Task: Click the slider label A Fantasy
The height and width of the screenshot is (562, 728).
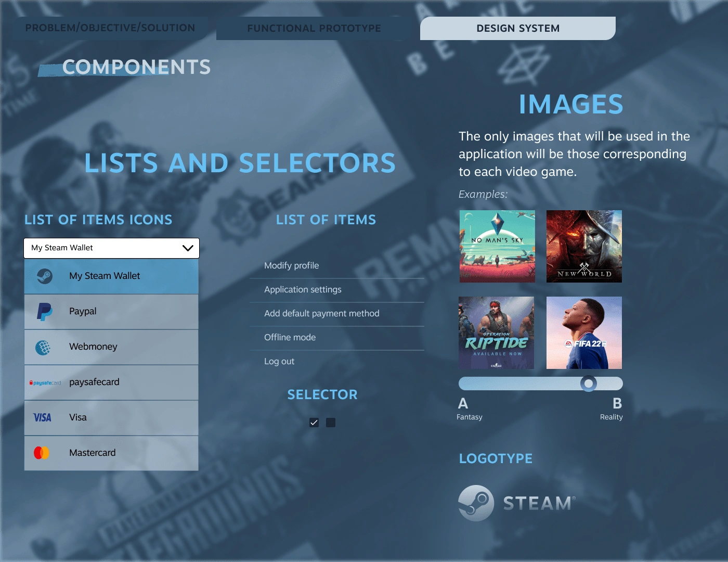Action: 470,409
